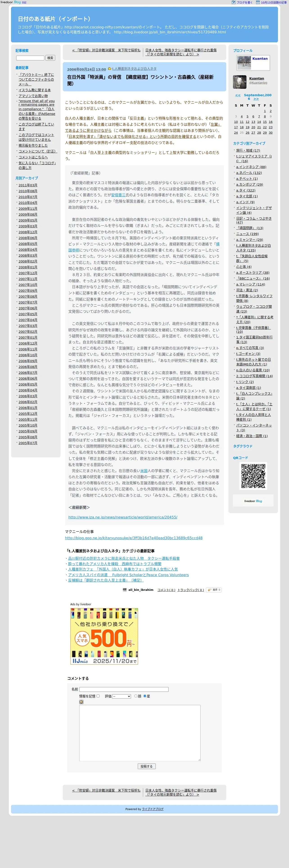This screenshot has width=289, height=868.
Task: Open the コメントはこちらへ recent article
Action: pyautogui.click(x=33, y=157)
